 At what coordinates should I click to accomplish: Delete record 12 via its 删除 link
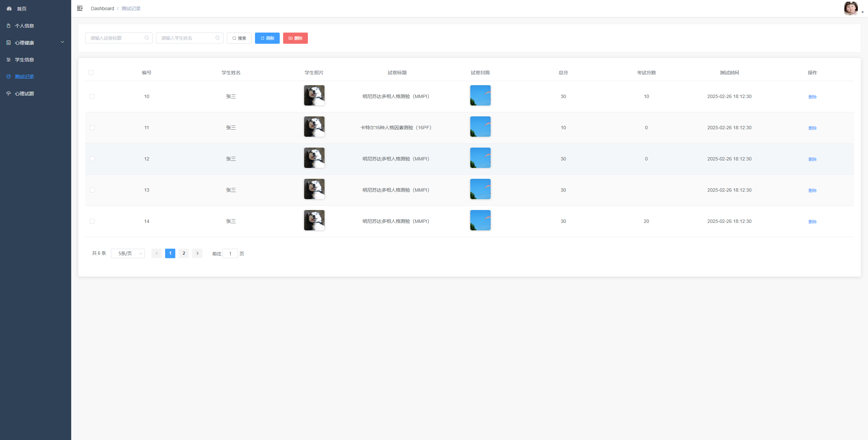[812, 159]
